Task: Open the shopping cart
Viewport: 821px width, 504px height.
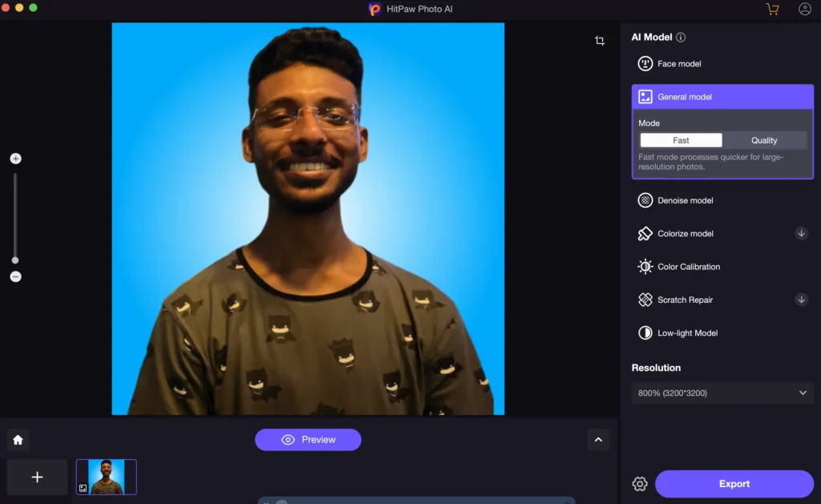Action: (x=771, y=9)
